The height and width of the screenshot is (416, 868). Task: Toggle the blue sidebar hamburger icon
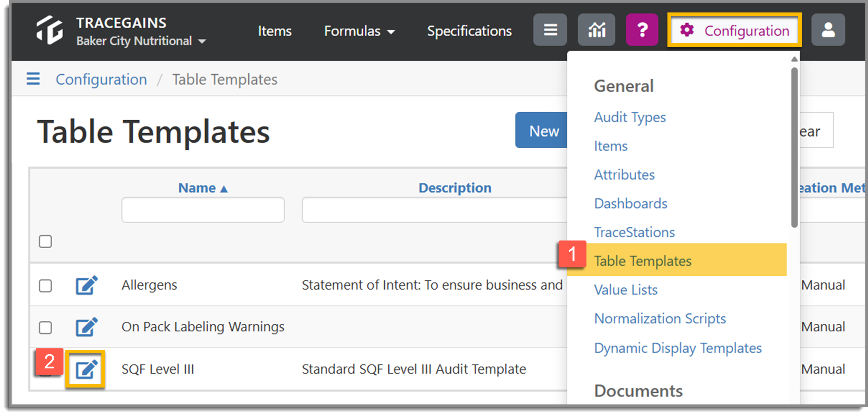click(x=33, y=79)
